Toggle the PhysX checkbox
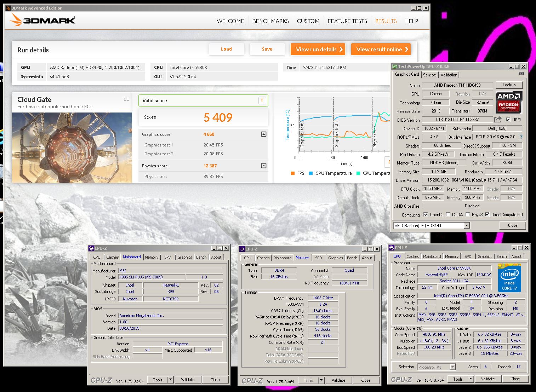The image size is (536, 392). coord(468,215)
